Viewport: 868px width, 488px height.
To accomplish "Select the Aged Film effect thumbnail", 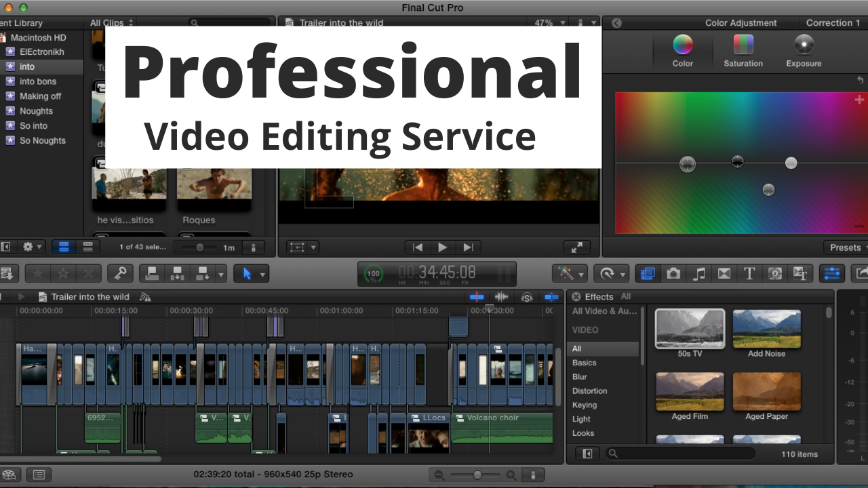I will 690,392.
